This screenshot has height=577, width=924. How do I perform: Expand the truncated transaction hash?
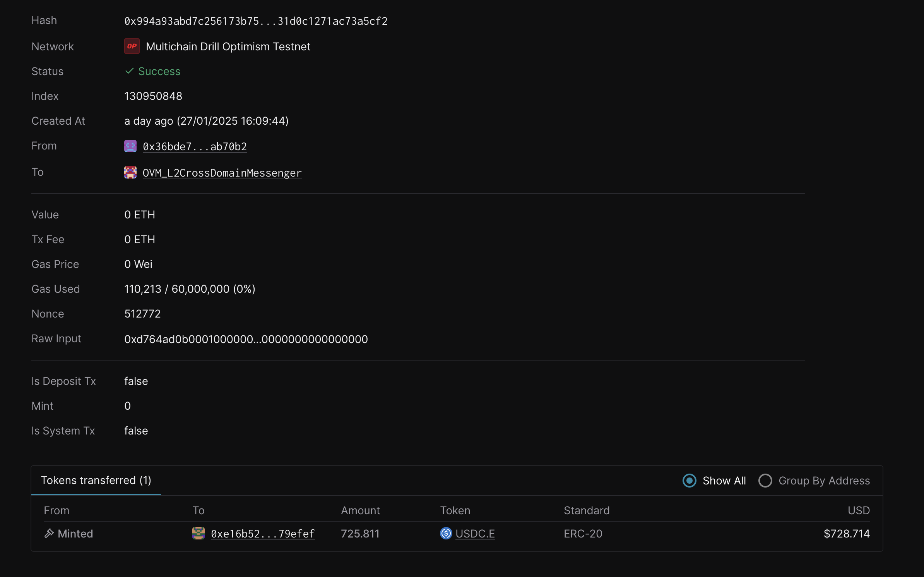click(255, 21)
